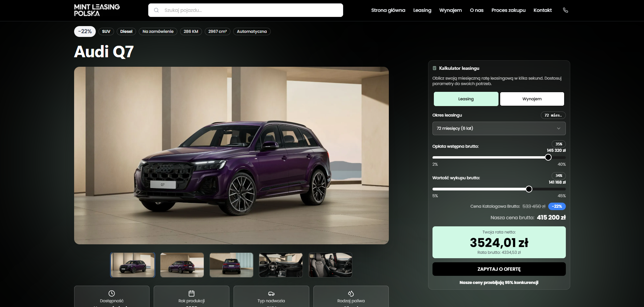Select the seats interior thumbnail
Screen dimensions: 644x307
pos(330,265)
